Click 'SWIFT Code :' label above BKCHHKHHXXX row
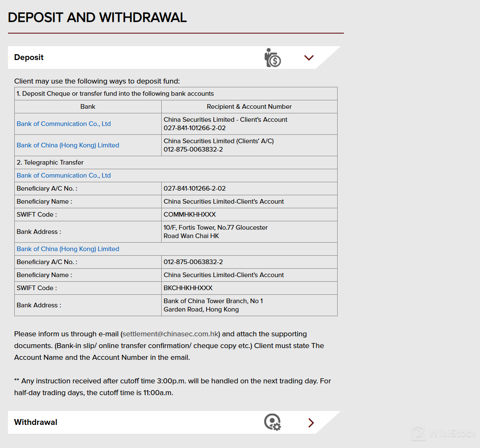The width and height of the screenshot is (480, 448). (x=37, y=288)
